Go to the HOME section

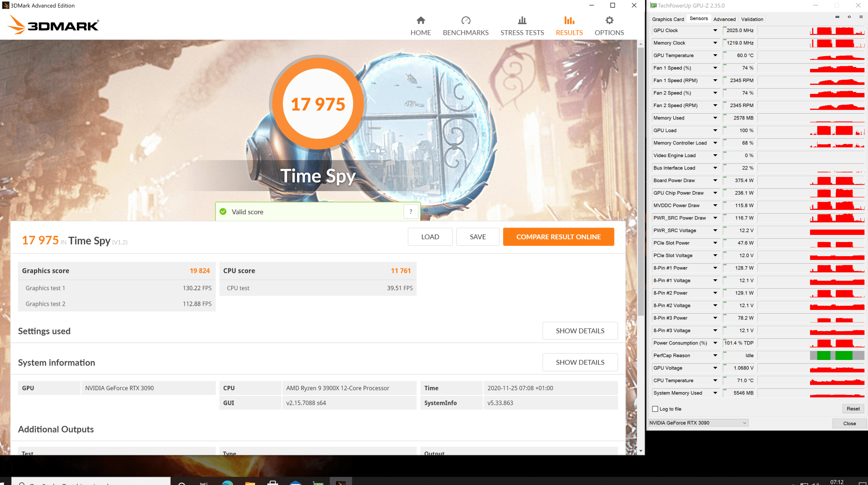pos(421,26)
